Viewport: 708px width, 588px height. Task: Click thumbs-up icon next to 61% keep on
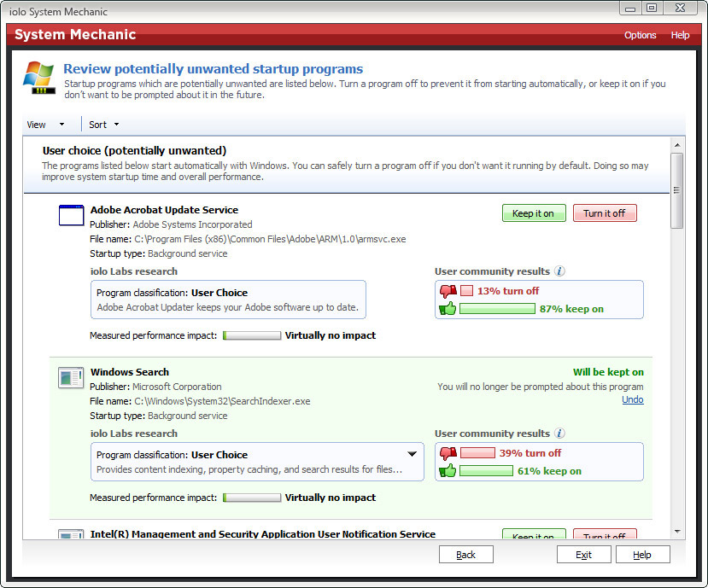(x=448, y=471)
